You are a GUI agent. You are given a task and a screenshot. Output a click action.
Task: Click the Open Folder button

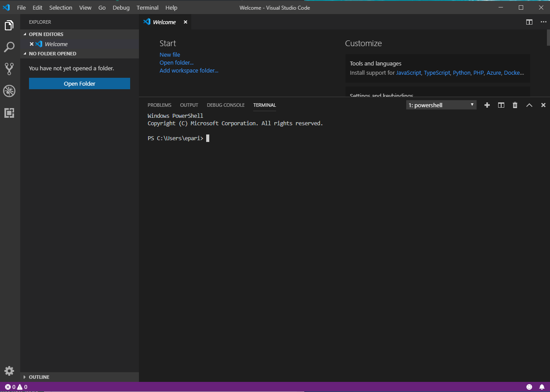click(80, 83)
